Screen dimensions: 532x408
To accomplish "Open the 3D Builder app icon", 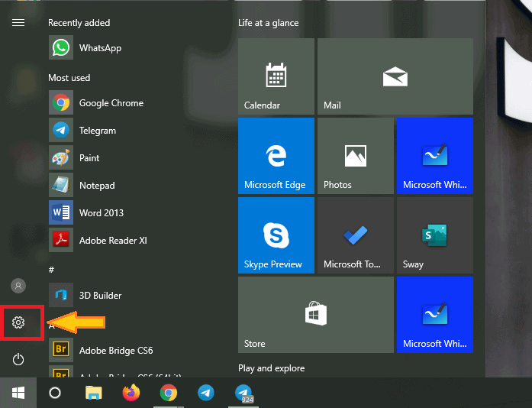I will 61,295.
